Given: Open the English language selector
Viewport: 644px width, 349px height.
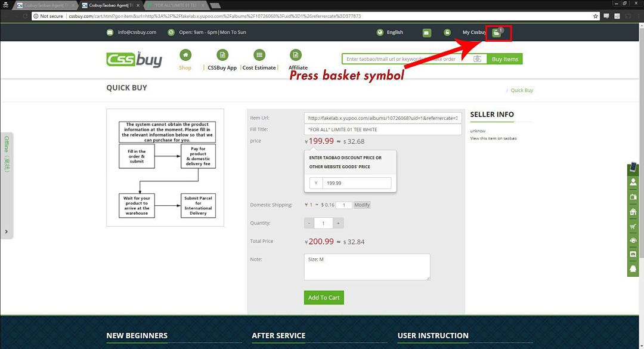Looking at the screenshot, I should 395,32.
